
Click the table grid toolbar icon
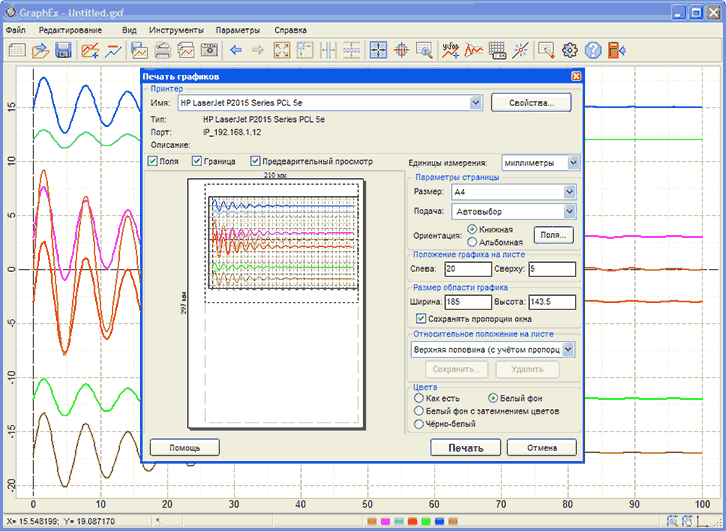497,50
